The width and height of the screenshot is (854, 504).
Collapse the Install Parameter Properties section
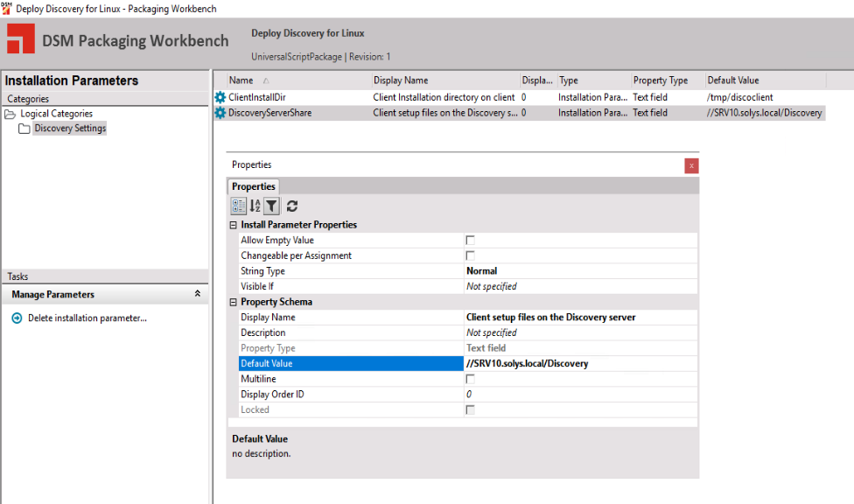233,225
